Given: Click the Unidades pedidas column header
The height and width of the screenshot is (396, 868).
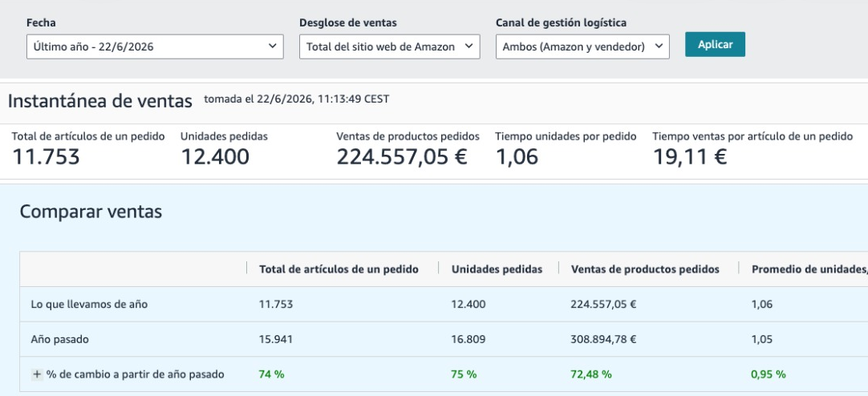Looking at the screenshot, I should tap(497, 269).
